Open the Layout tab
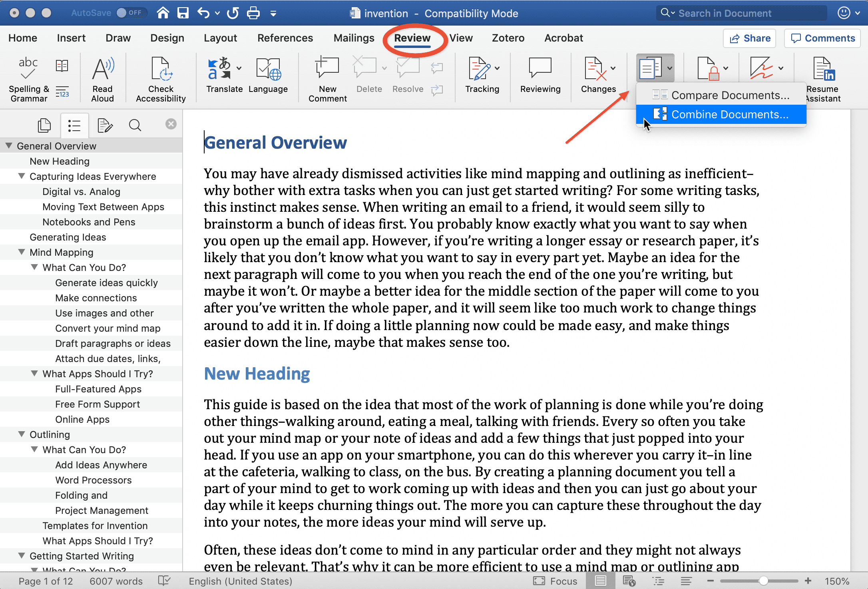 220,38
